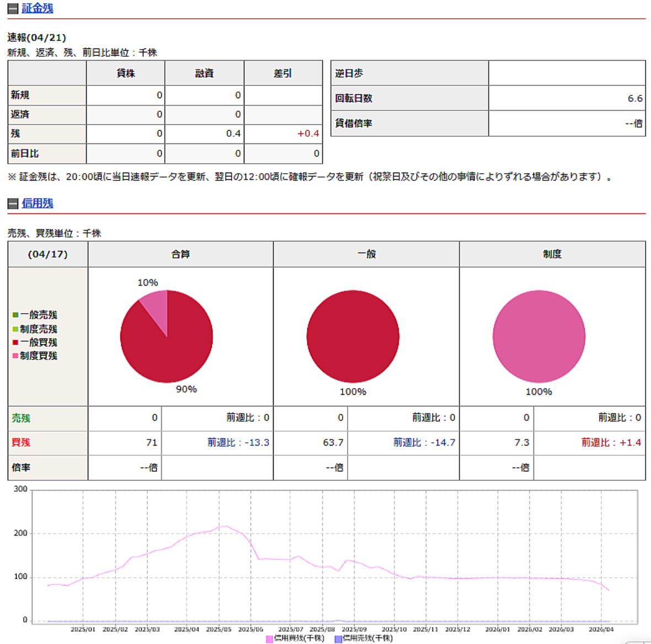The height and width of the screenshot is (644, 651).
Task: Click the 制度売残 light green legend square
Action: pos(15,329)
